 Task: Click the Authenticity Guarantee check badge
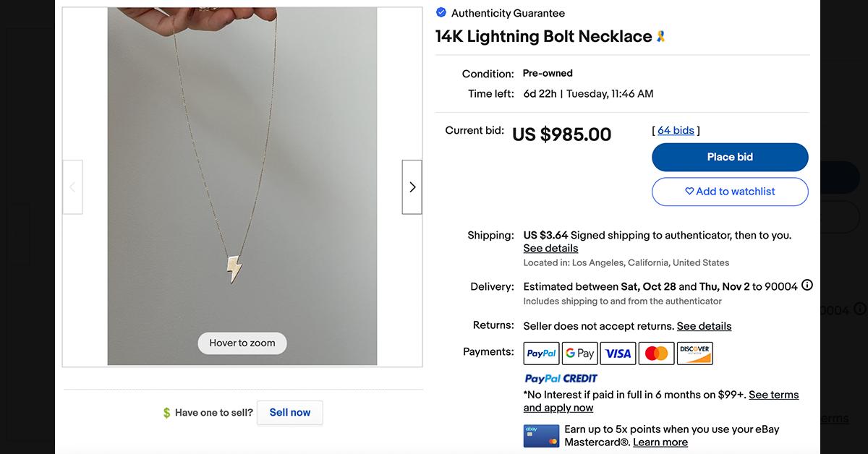click(441, 12)
